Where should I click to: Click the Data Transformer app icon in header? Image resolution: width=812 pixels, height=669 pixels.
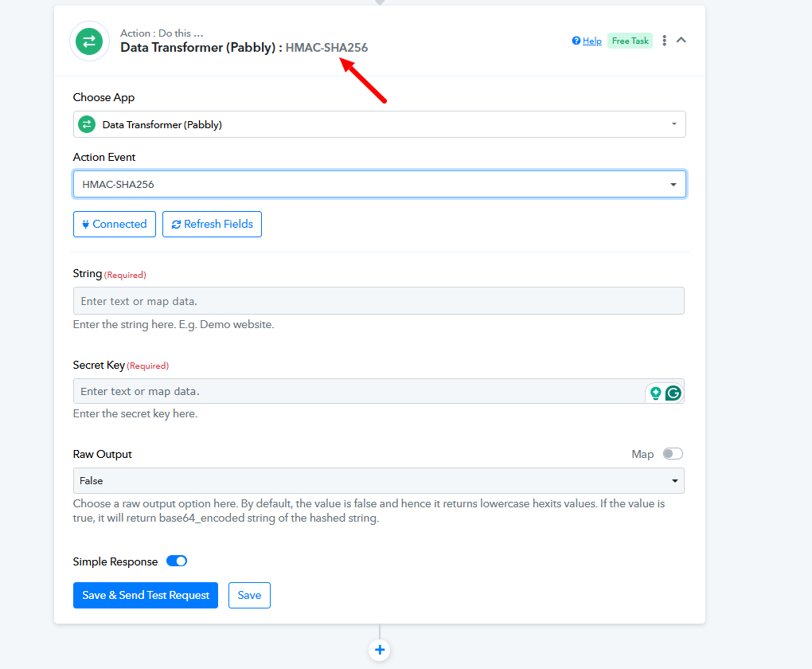[89, 41]
